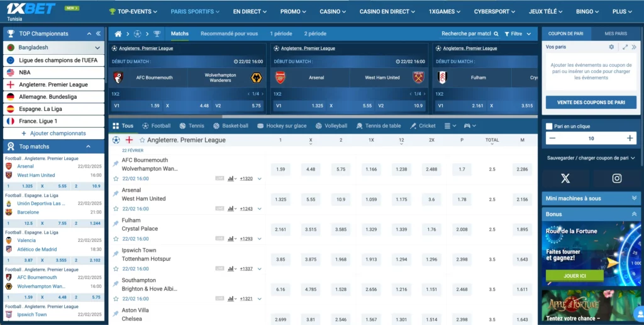This screenshot has width=644, height=325.
Task: Pin the Ipswich Town match
Action: pos(116,254)
